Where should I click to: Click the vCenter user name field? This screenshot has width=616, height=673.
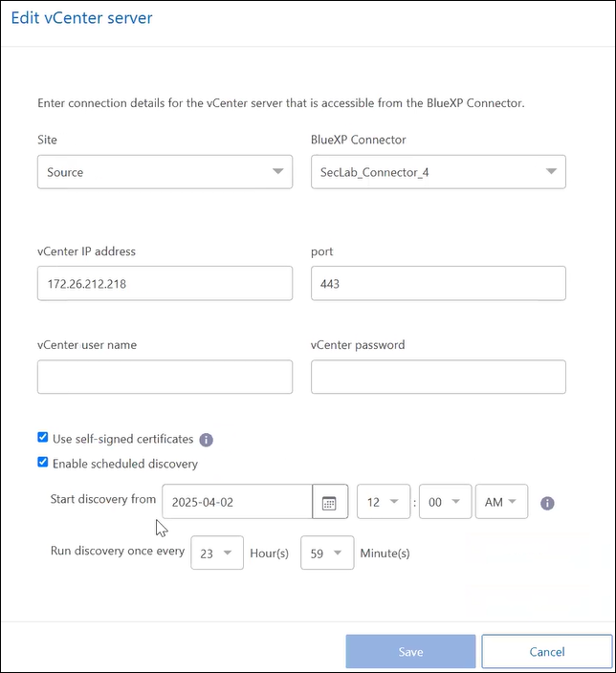pos(165,377)
